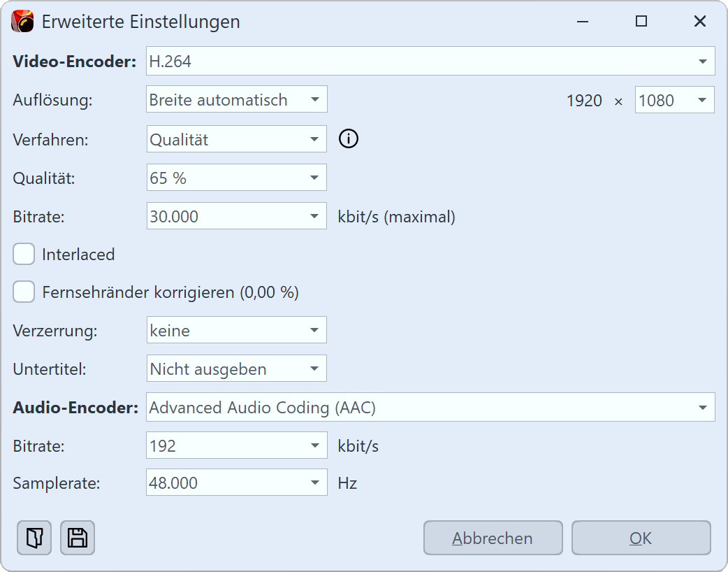Open the Audio-Encoder AAC dropdown
The image size is (728, 572).
(430, 408)
